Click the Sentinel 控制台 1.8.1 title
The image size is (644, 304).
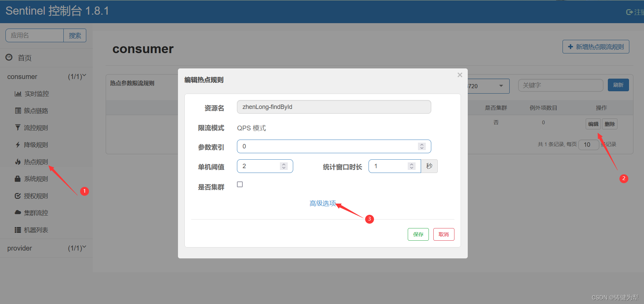pos(57,11)
